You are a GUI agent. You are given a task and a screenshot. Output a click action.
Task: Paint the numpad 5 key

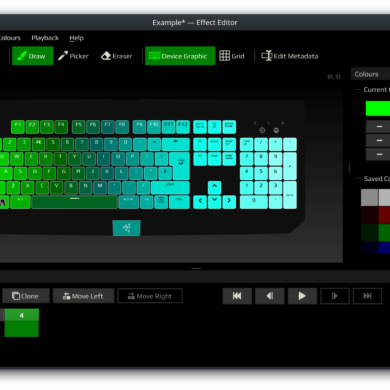point(261,173)
